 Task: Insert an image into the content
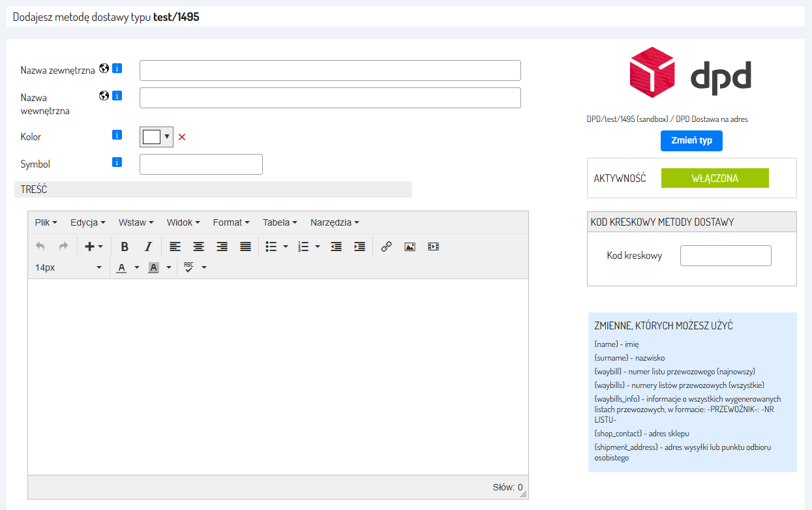[x=410, y=247]
